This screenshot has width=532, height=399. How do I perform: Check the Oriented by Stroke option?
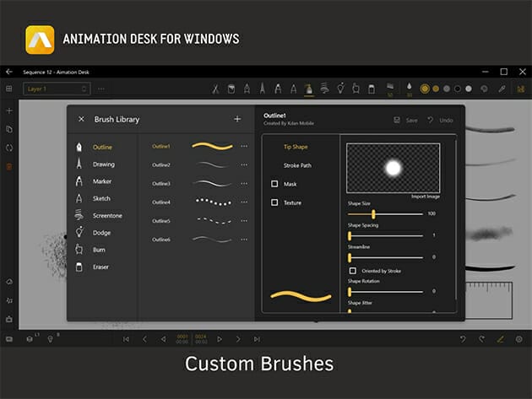[x=353, y=271]
